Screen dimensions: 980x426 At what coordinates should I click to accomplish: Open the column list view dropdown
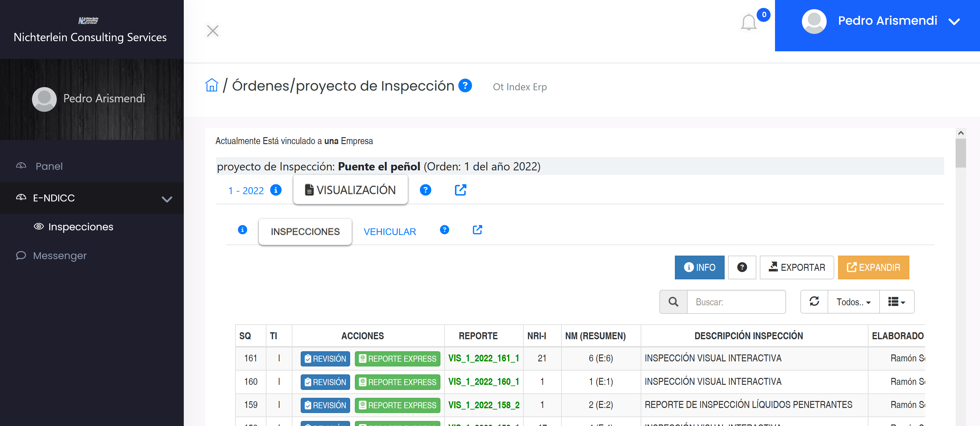pyautogui.click(x=896, y=302)
